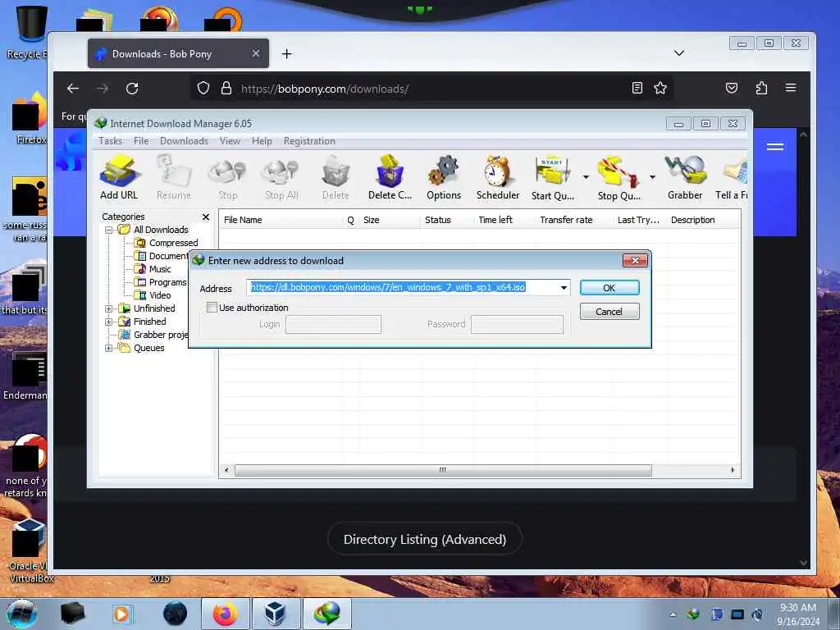The height and width of the screenshot is (630, 840).
Task: Open the Firefox extensions puzzle icon
Action: pyautogui.click(x=761, y=88)
